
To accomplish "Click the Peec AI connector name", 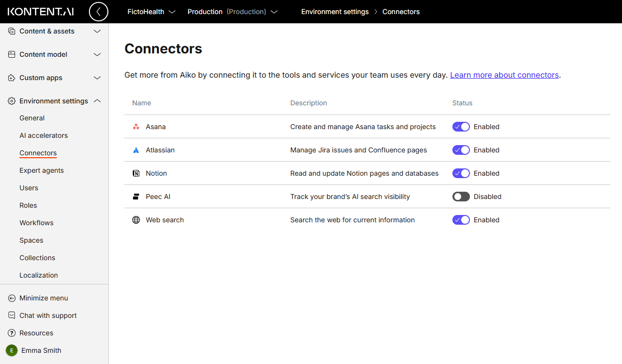I will [x=158, y=197].
